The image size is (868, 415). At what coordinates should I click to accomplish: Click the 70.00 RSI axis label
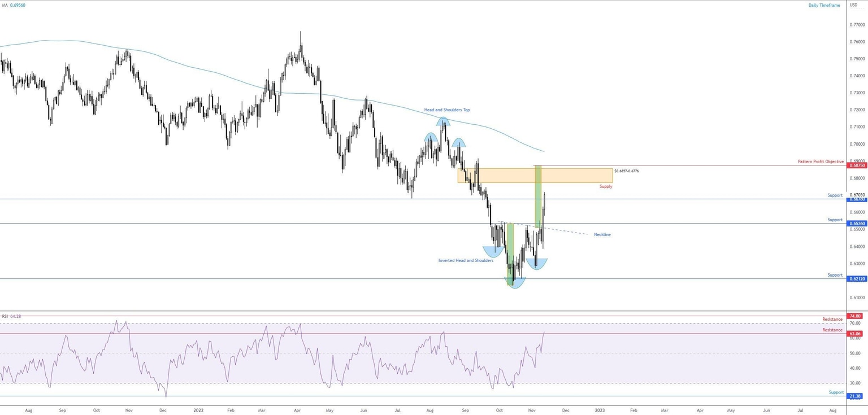(x=855, y=323)
